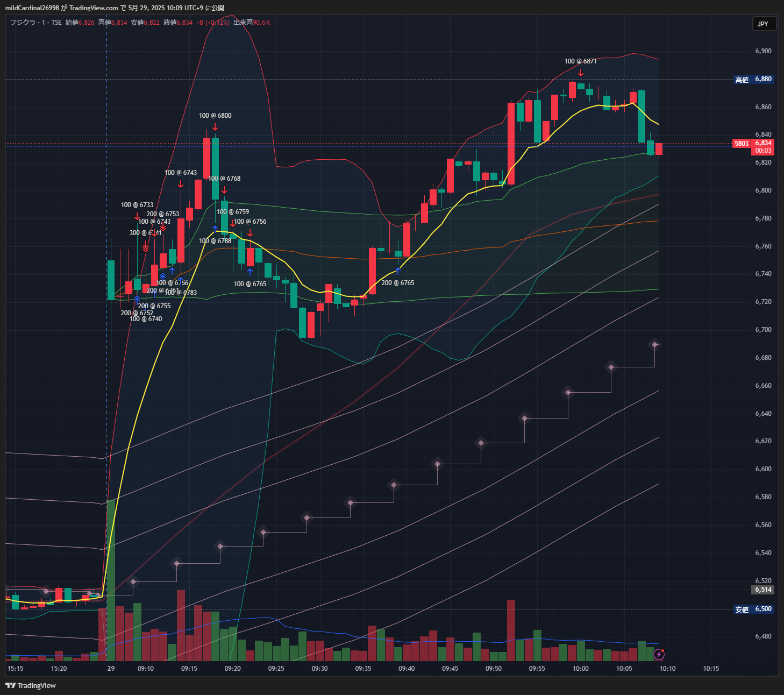
Task: Click the 安値 6,500 price label
Action: point(754,609)
